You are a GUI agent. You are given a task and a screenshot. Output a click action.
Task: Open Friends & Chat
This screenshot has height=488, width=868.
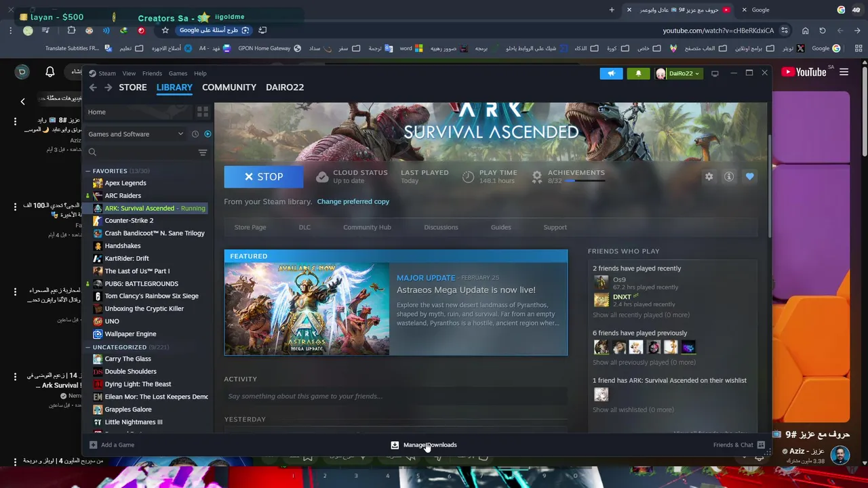coord(739,445)
